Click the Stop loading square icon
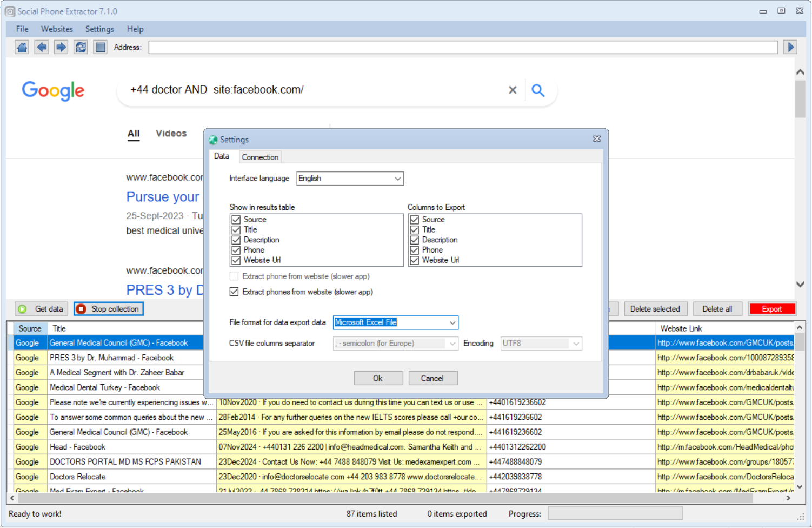The height and width of the screenshot is (528, 812). [100, 48]
